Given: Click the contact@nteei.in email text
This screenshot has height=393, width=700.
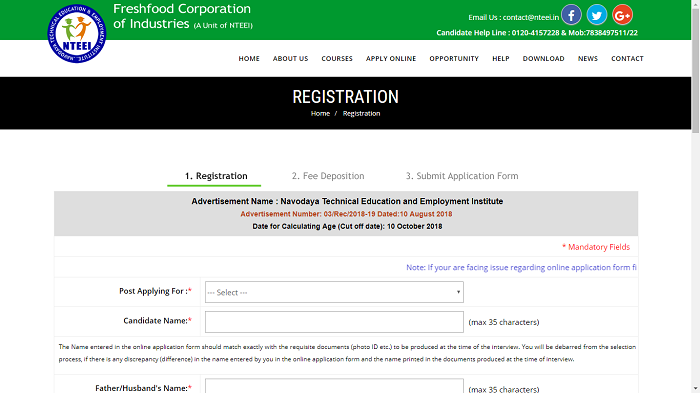Looking at the screenshot, I should coord(531,17).
